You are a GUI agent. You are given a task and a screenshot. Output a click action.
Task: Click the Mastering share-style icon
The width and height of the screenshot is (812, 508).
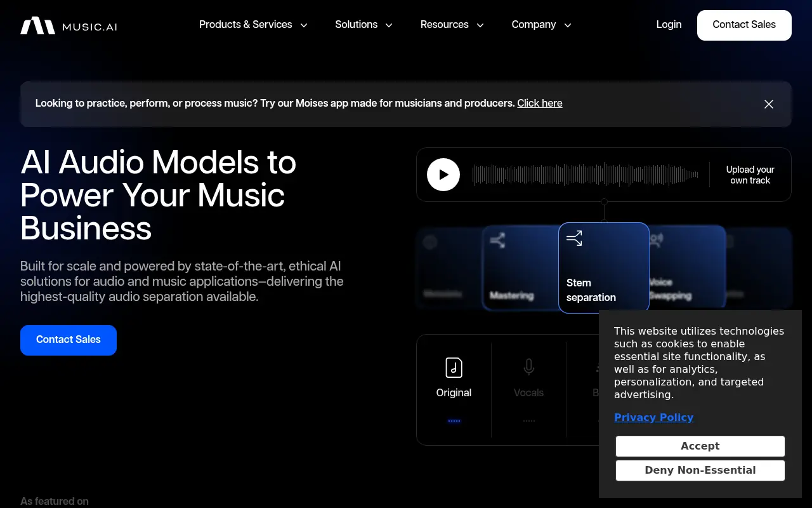click(498, 241)
